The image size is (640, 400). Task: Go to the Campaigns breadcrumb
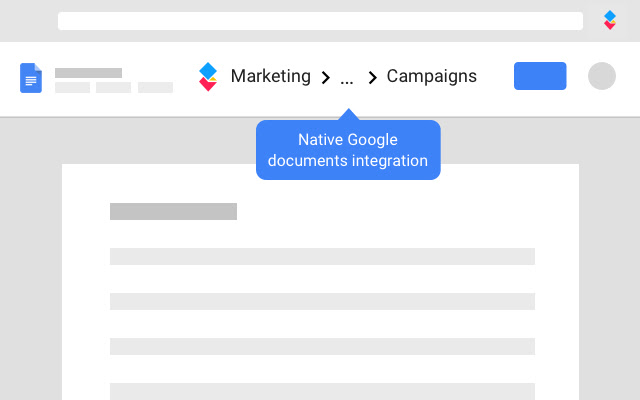click(x=431, y=76)
